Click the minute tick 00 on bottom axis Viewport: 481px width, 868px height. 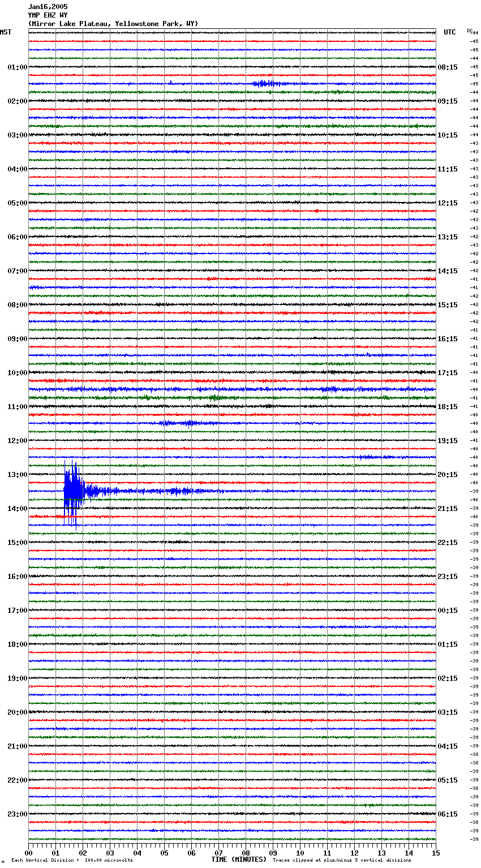28,853
